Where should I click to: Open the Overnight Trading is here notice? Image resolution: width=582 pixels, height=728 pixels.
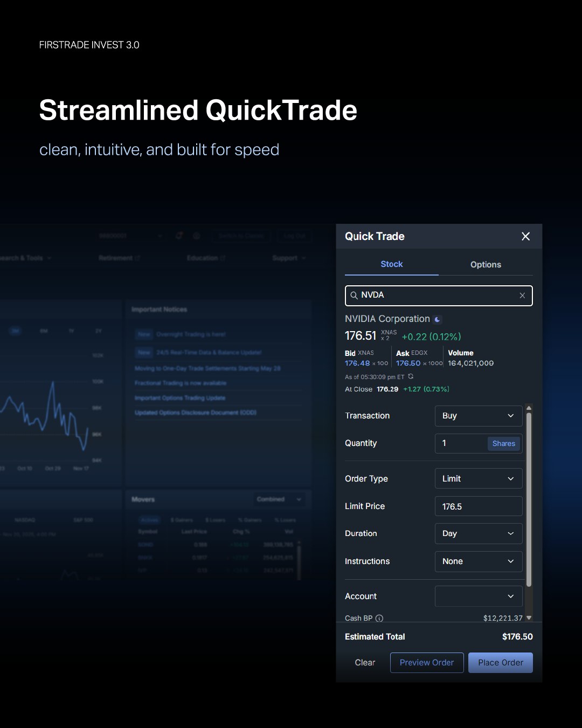(x=191, y=334)
